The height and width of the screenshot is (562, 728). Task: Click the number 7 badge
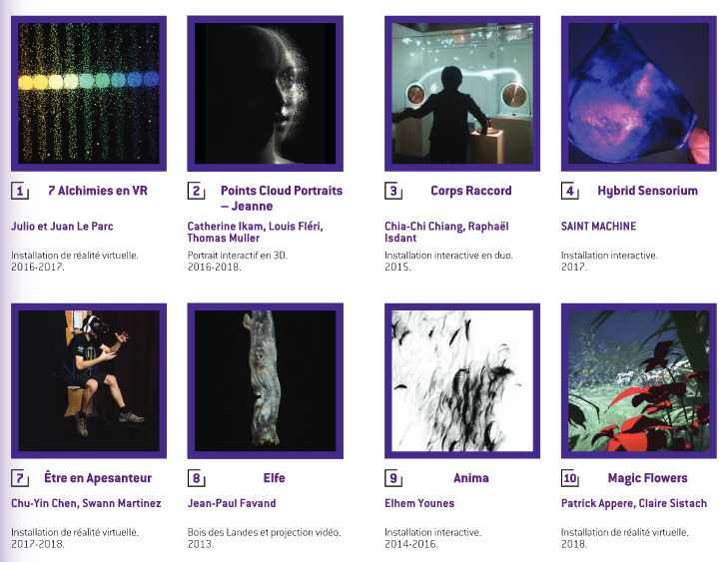[18, 478]
